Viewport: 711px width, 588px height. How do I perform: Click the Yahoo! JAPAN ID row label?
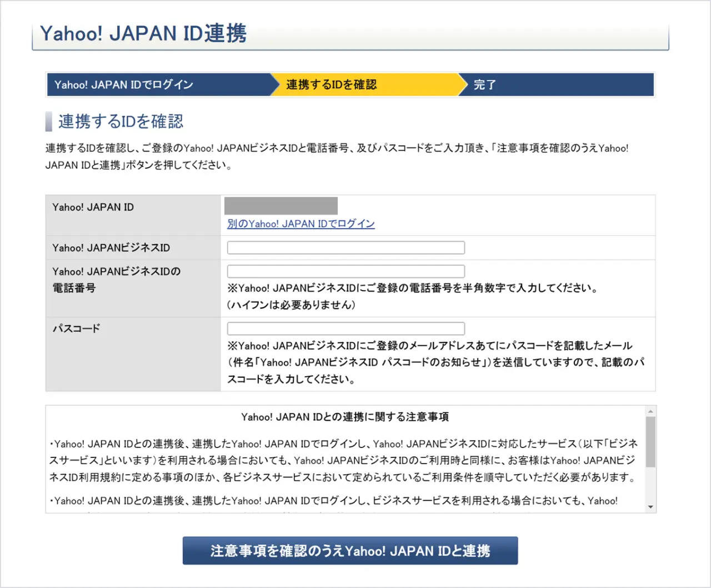point(93,207)
